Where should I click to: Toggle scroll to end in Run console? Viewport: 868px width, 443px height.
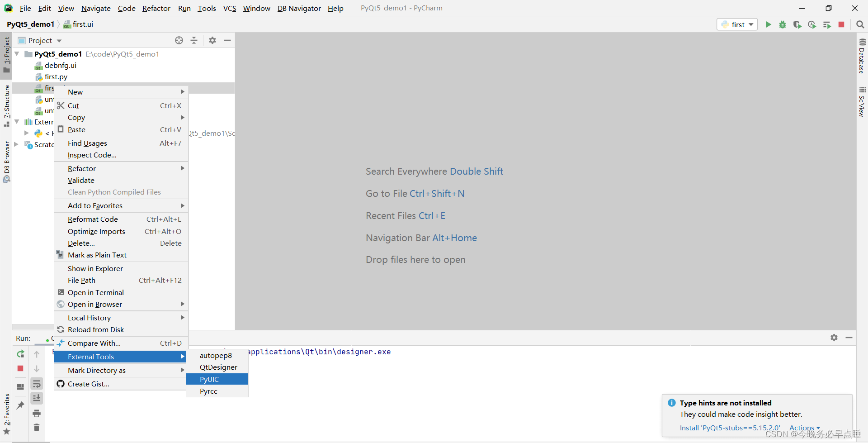[x=37, y=398]
